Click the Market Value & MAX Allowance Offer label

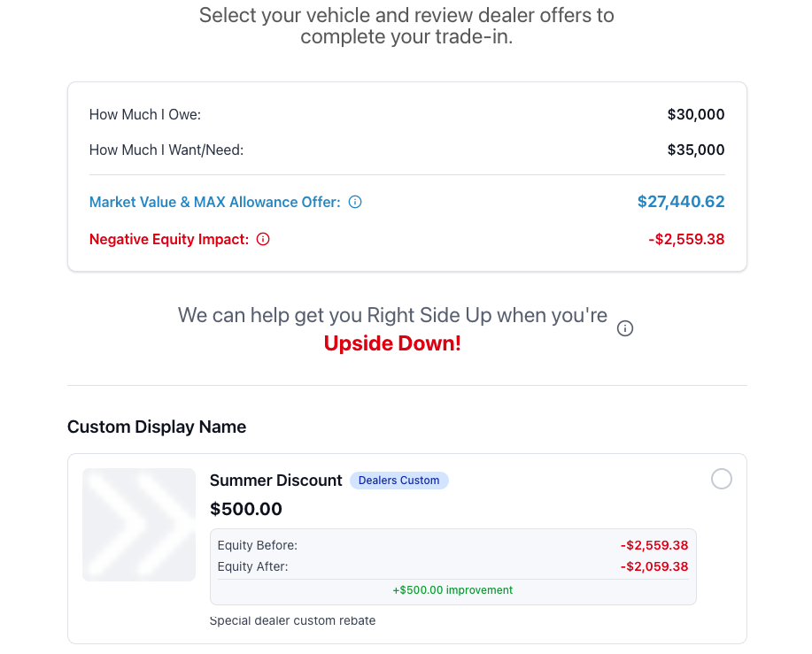click(x=214, y=202)
